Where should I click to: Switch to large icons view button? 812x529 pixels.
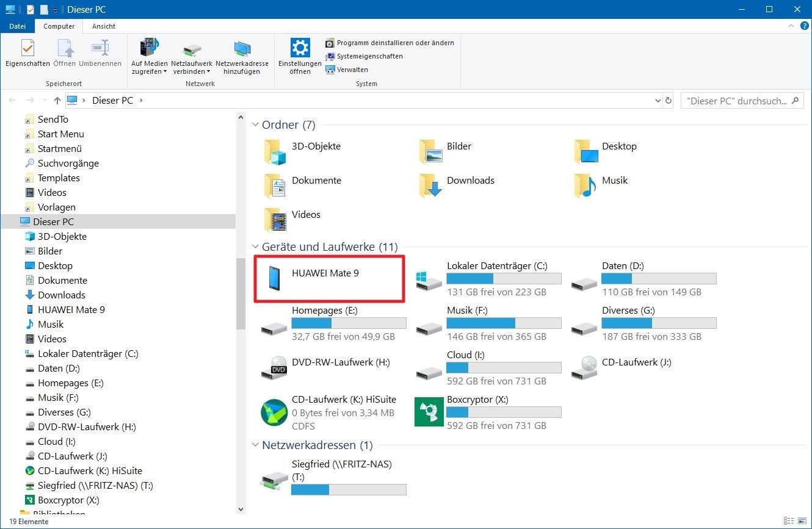click(802, 522)
